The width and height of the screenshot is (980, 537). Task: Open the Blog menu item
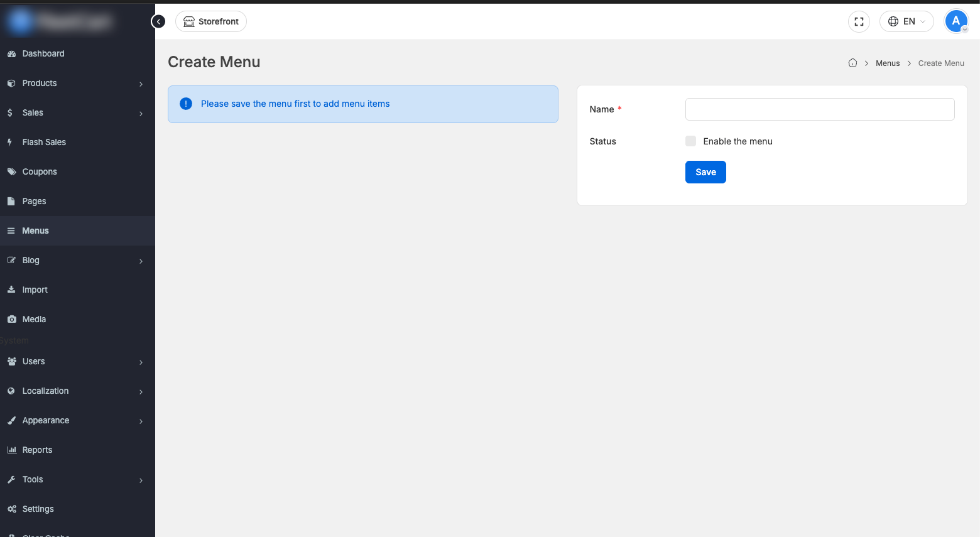pyautogui.click(x=29, y=260)
